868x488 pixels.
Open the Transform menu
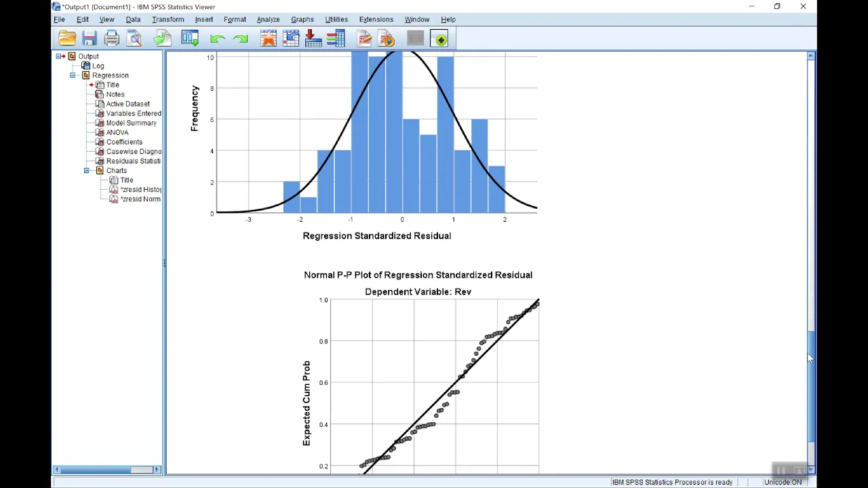coord(168,20)
